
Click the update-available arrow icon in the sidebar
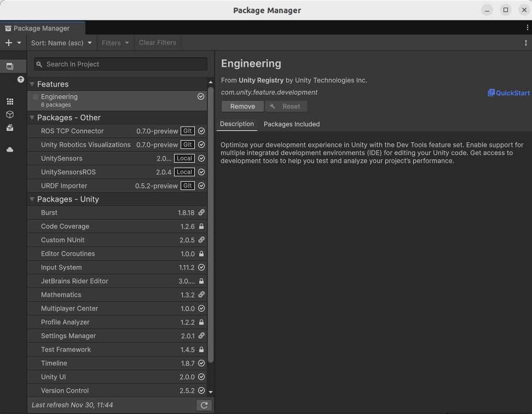coord(21,79)
